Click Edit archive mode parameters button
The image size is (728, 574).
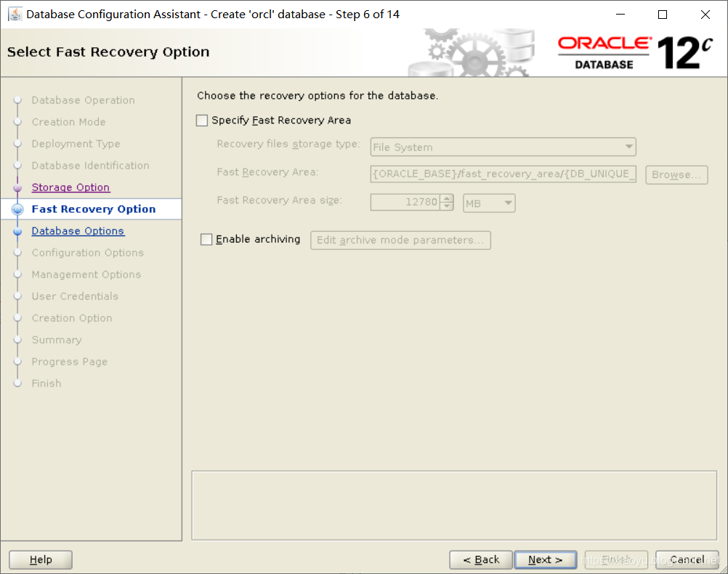[x=400, y=240]
